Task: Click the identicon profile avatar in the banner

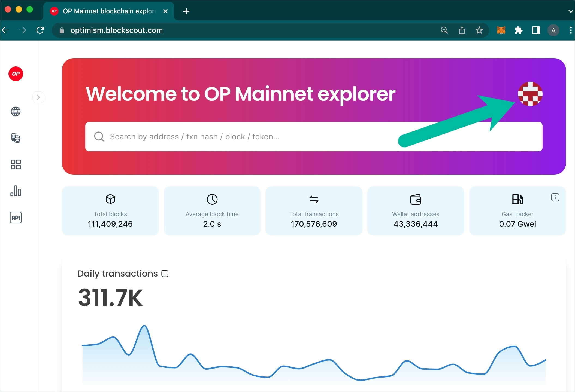Action: click(x=530, y=94)
